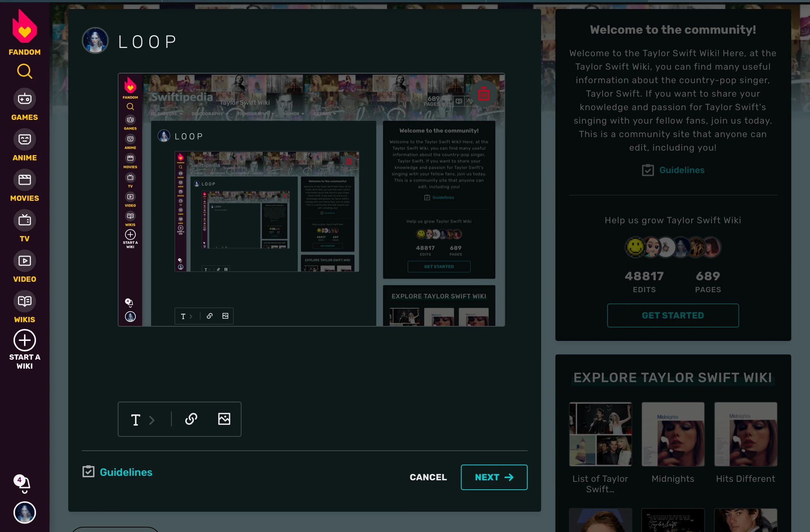The image size is (810, 532).
Task: Select the TV sidebar icon
Action: 24,221
